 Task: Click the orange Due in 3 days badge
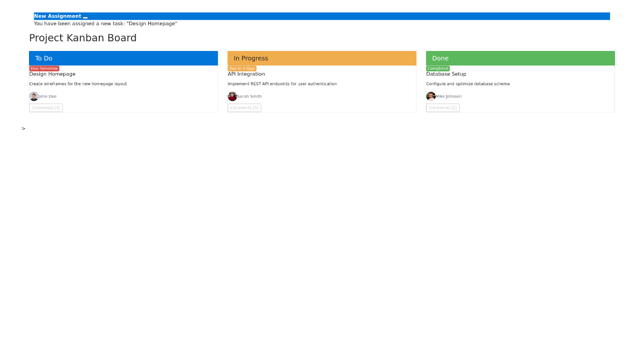pyautogui.click(x=243, y=68)
